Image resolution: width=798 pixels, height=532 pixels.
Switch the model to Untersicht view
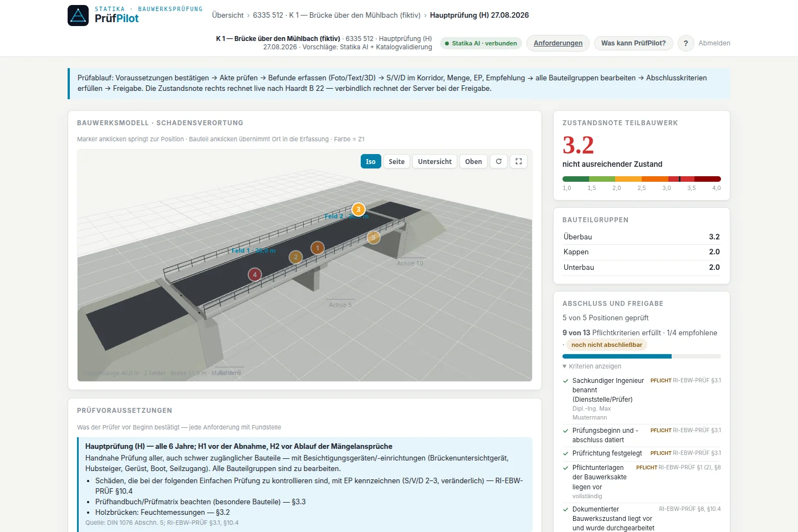[435, 161]
